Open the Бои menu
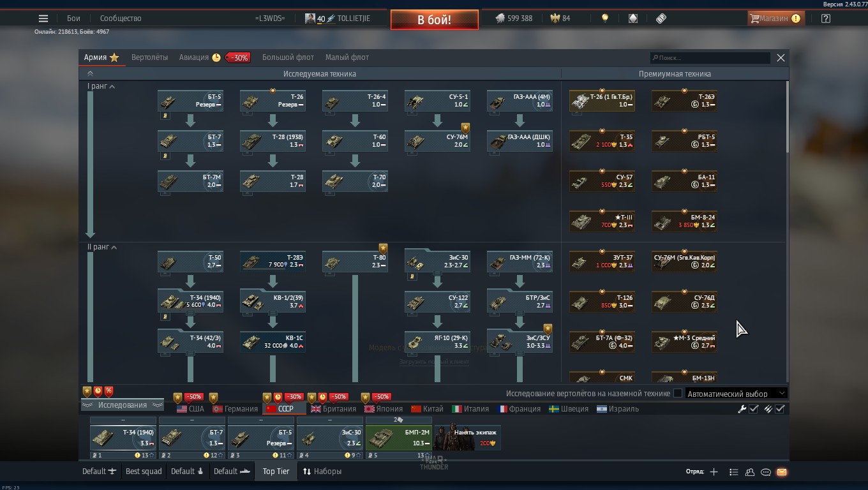The width and height of the screenshot is (868, 490). 73,19
